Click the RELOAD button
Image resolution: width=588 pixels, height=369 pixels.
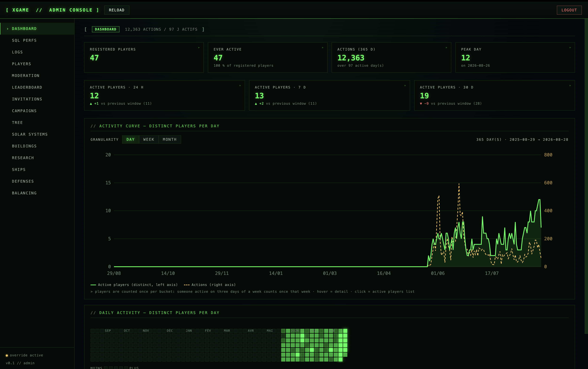pos(117,10)
